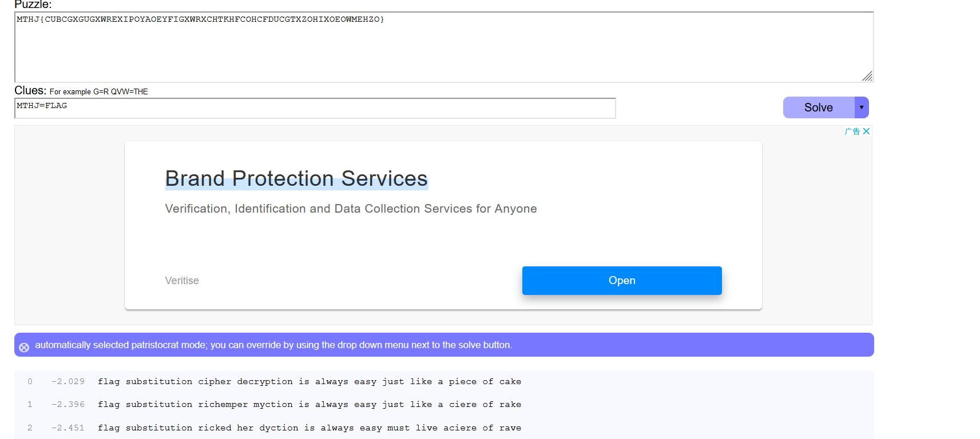Click the Veritise advertiser name
Image resolution: width=980 pixels, height=439 pixels.
click(182, 281)
